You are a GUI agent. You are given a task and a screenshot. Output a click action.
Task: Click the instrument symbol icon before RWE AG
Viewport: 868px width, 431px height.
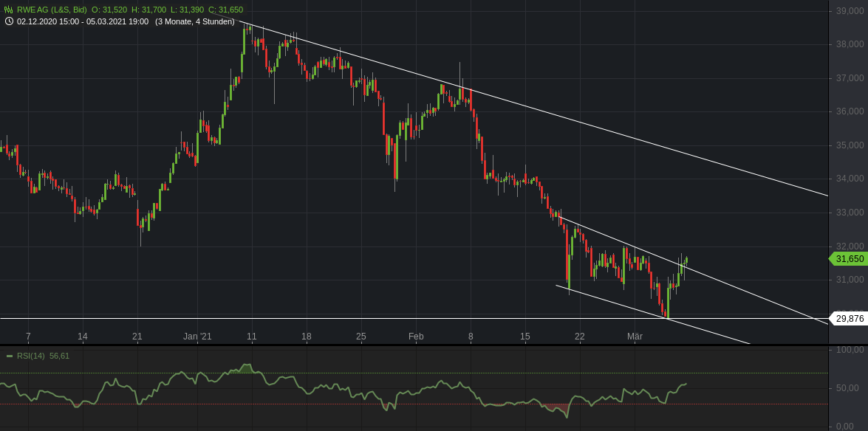pyautogui.click(x=9, y=8)
